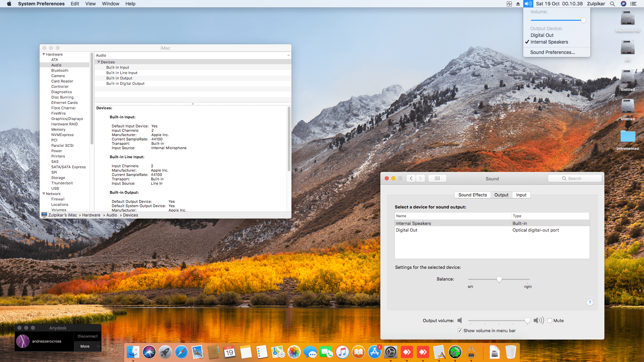The image size is (644, 362).
Task: Open Photos app in the Dock
Action: coord(294,352)
